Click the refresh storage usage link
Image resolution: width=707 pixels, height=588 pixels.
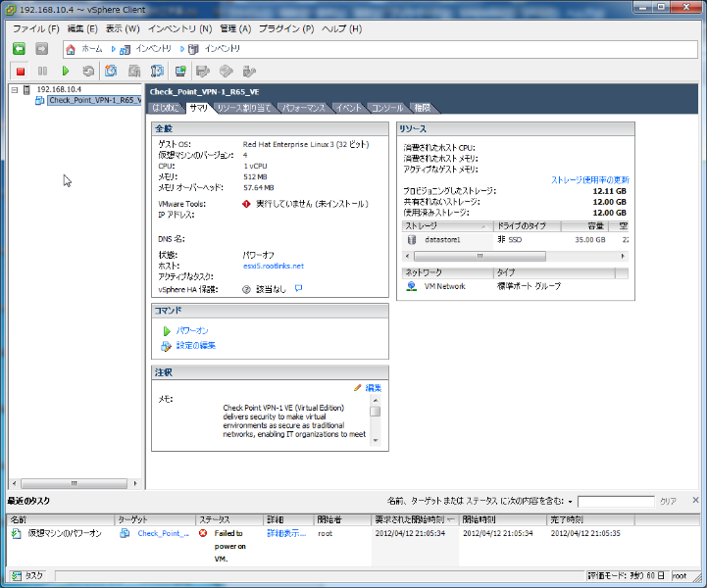(x=589, y=179)
